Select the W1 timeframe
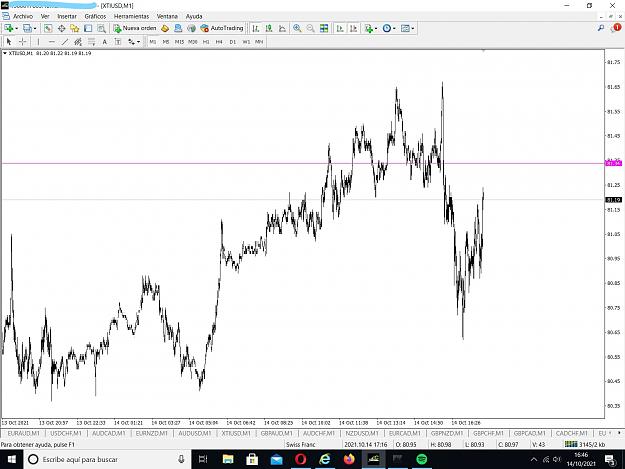Screen dimensions: 625x469 [246, 42]
